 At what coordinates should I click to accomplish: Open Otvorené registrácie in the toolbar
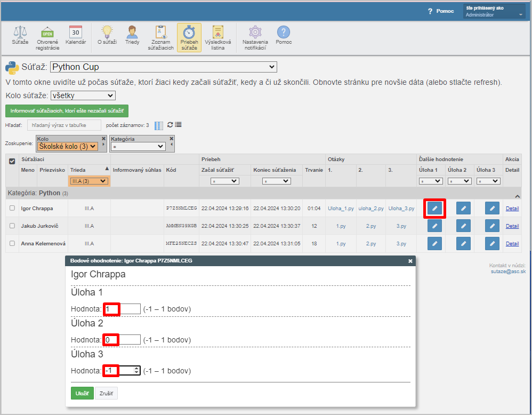[x=47, y=38]
